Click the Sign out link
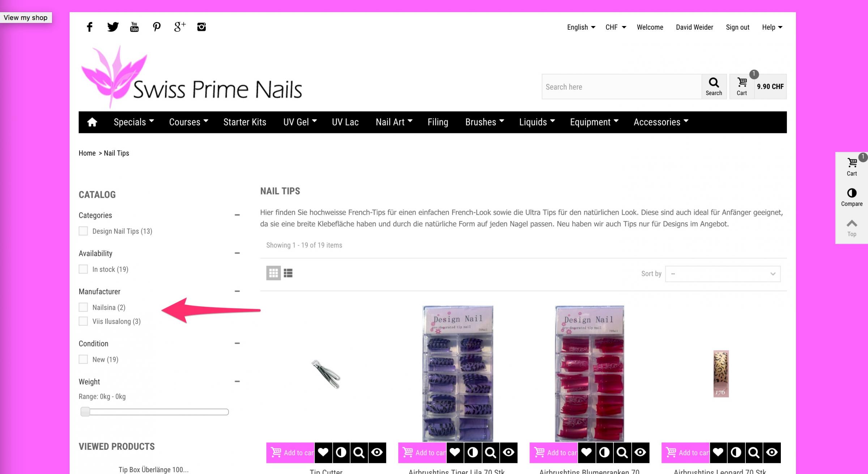868x474 pixels. click(x=737, y=27)
